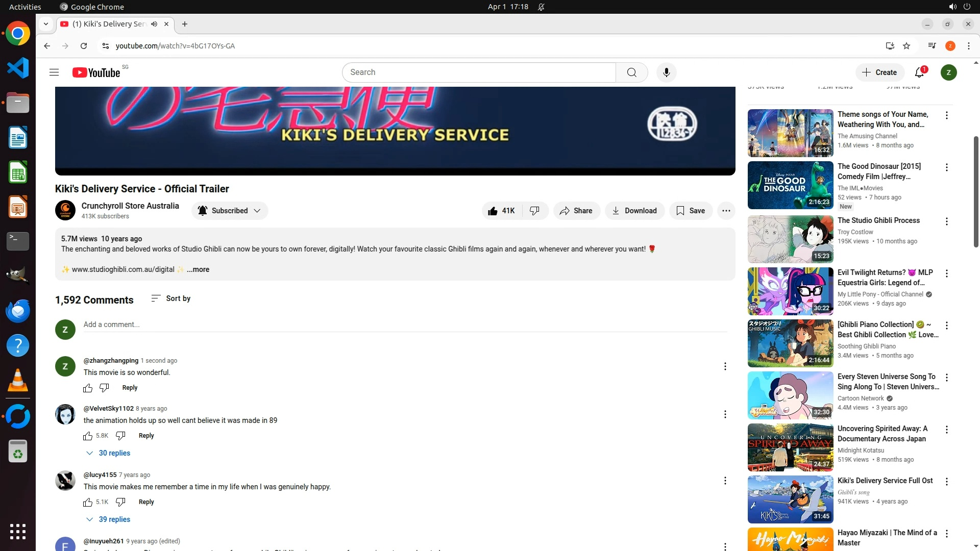
Task: Like the zhangzhangping comment
Action: click(88, 388)
